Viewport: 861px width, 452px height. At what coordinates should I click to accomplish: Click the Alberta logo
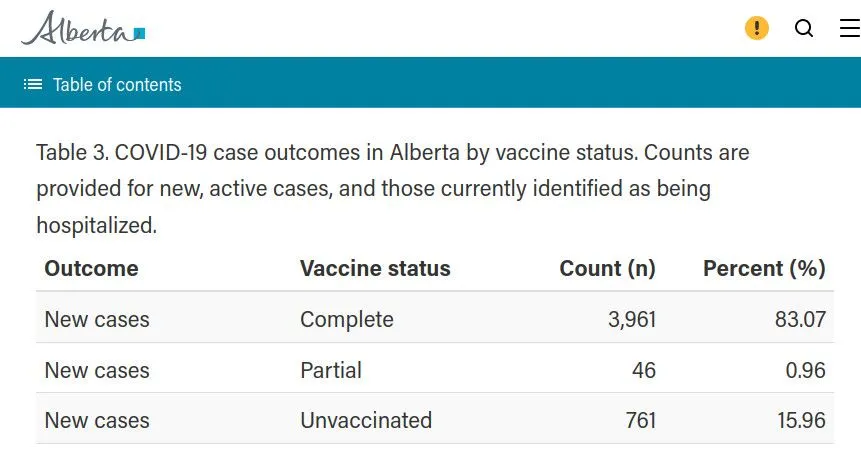[84, 28]
